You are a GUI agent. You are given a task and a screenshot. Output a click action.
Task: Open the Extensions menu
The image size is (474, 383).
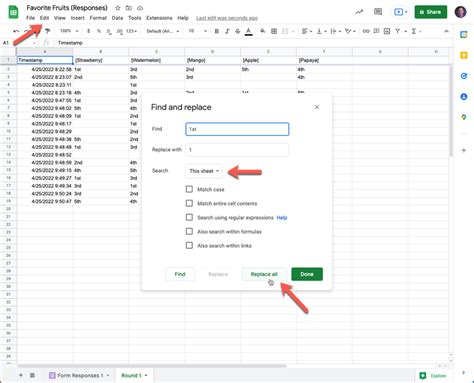click(159, 18)
